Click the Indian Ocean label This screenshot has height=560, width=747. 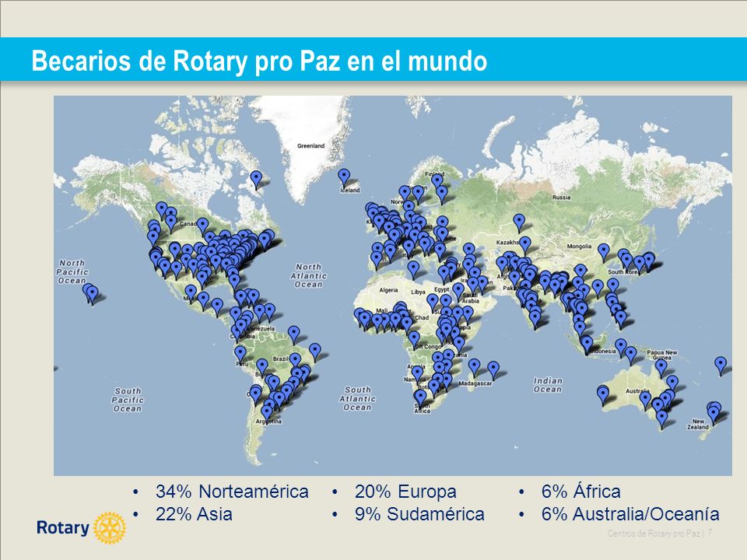tap(548, 385)
